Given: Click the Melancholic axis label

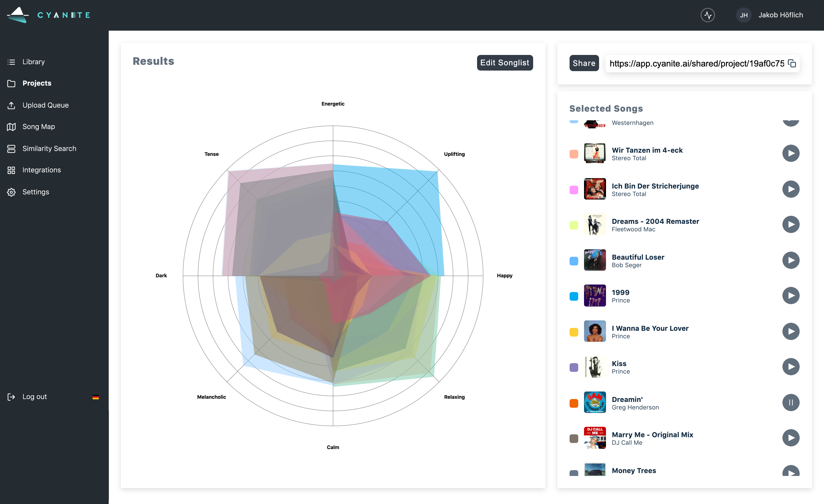Looking at the screenshot, I should (211, 397).
